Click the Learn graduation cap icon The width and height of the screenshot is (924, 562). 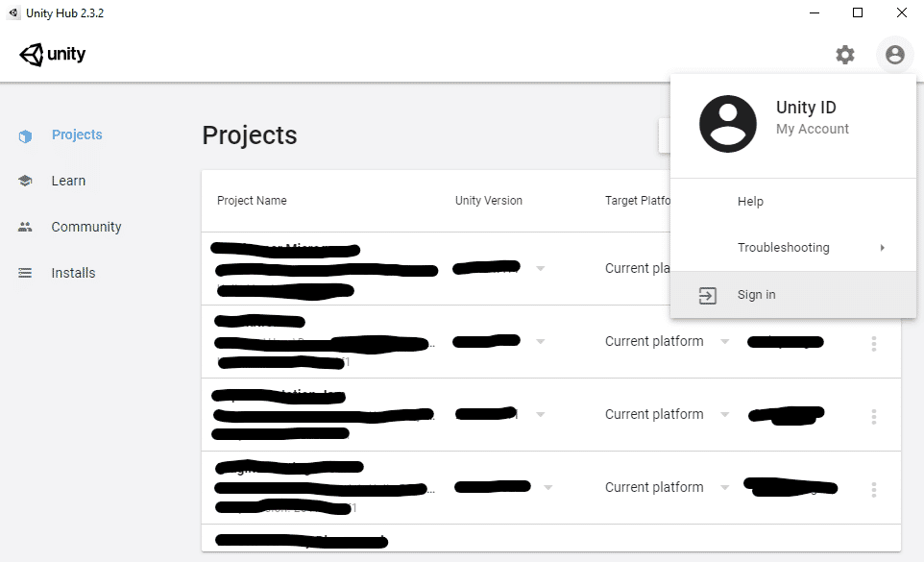pyautogui.click(x=25, y=181)
